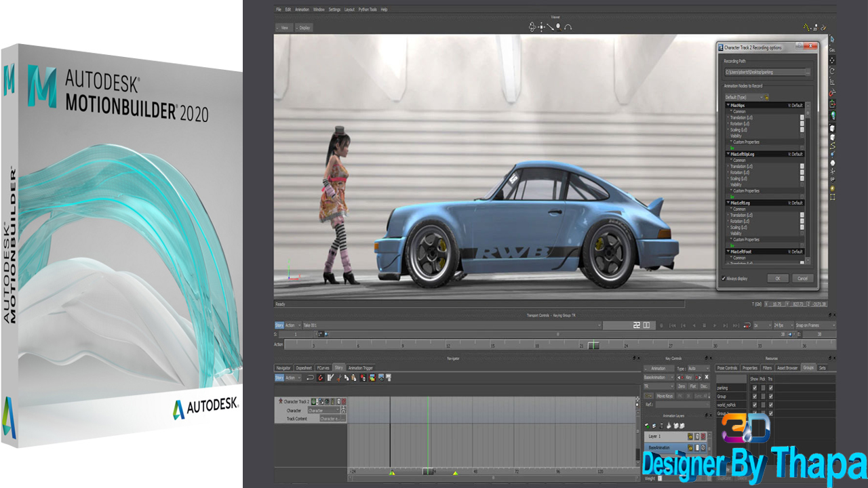Image resolution: width=868 pixels, height=488 pixels.
Task: Click the zoom magnifier tool in the viewer toolbar
Action: 559,27
